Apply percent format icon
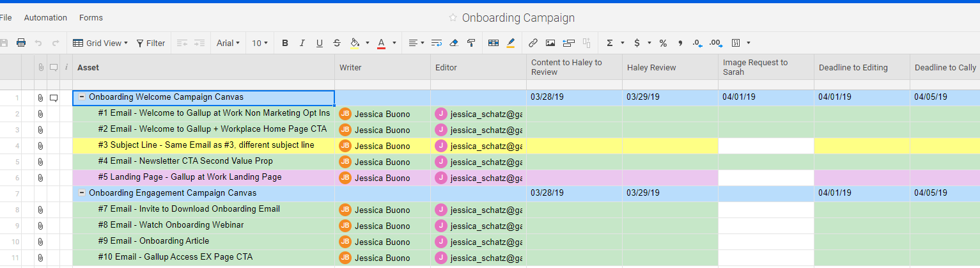 (x=663, y=43)
